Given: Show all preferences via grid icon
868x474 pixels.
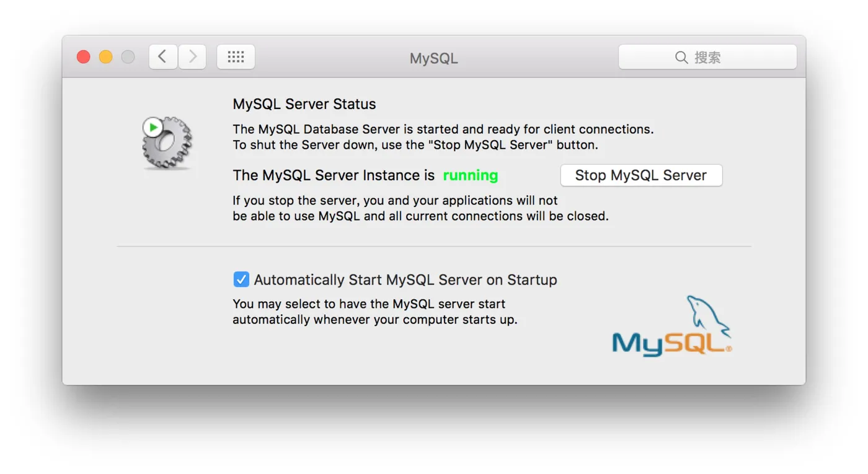Looking at the screenshot, I should (236, 57).
